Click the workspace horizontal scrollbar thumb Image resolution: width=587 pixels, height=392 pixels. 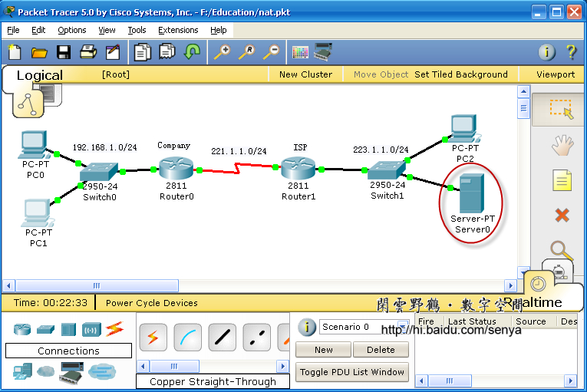pyautogui.click(x=97, y=285)
